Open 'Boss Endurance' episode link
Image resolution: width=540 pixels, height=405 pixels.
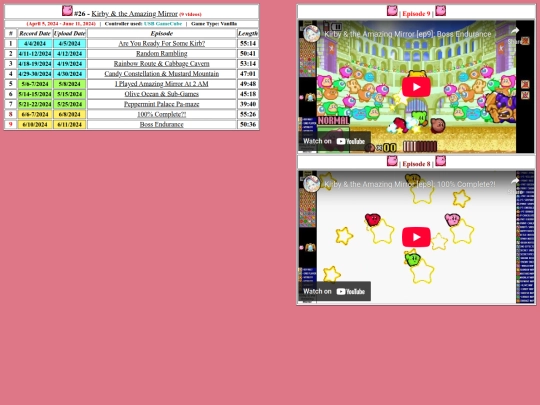[x=162, y=124]
